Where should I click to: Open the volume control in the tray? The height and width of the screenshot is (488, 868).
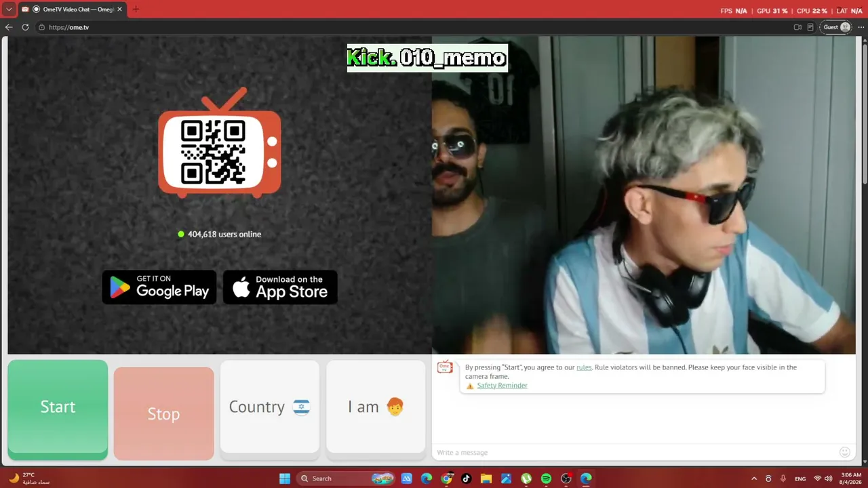(828, 479)
